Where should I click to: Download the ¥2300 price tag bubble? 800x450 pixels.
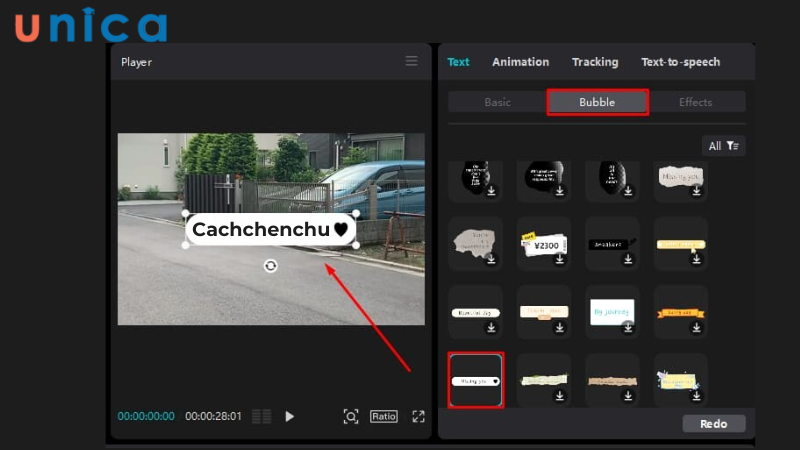[560, 259]
